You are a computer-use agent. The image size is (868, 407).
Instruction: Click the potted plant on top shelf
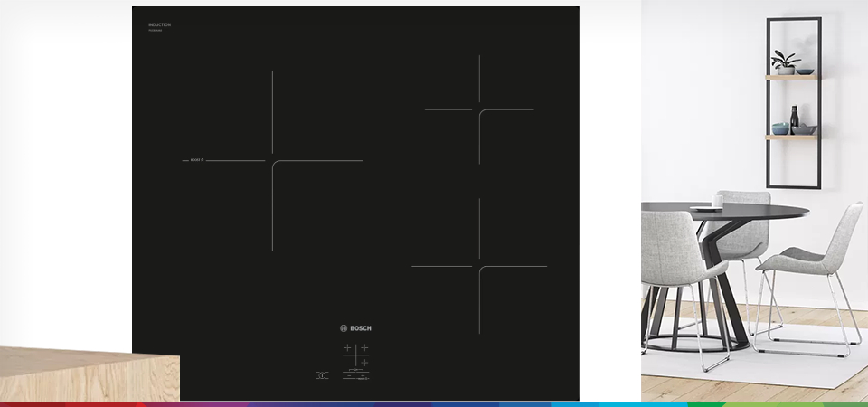[784, 62]
